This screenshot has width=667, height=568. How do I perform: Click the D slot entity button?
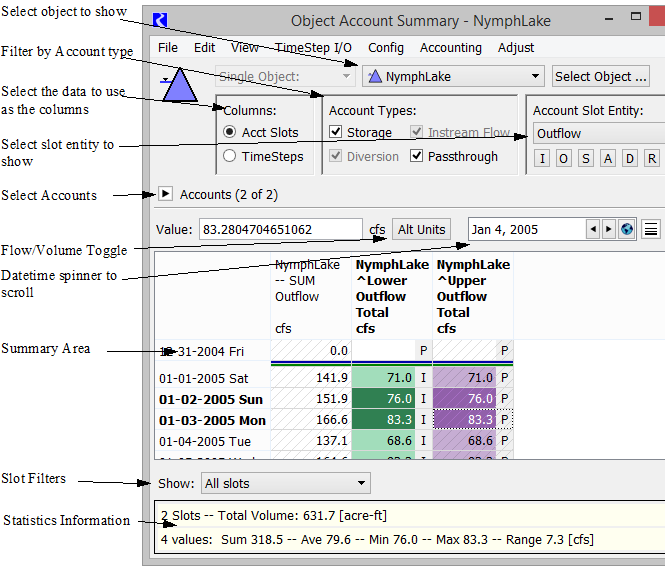click(630, 159)
